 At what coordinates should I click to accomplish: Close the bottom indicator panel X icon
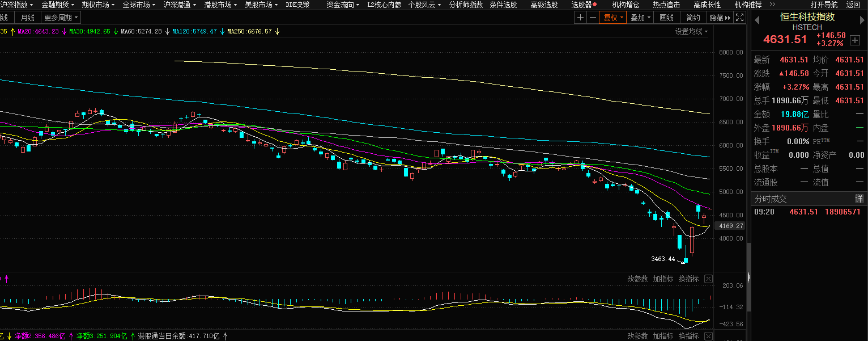709,336
